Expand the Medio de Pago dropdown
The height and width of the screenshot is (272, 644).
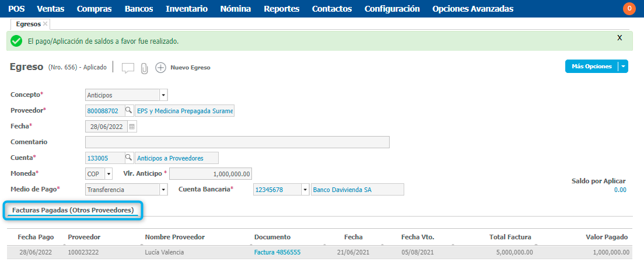(163, 190)
